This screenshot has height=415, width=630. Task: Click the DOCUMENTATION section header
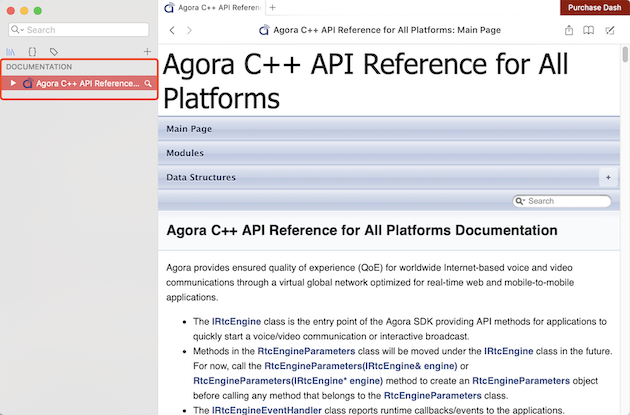pos(39,67)
